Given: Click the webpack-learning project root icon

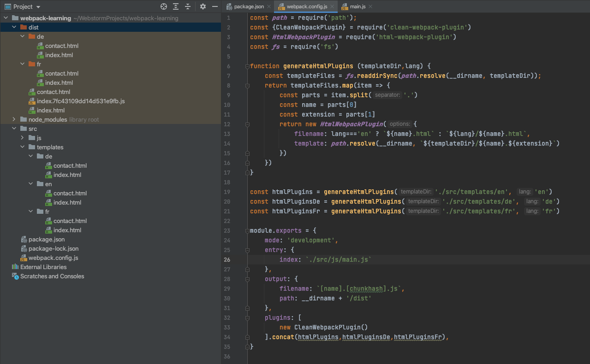Looking at the screenshot, I should pos(15,18).
